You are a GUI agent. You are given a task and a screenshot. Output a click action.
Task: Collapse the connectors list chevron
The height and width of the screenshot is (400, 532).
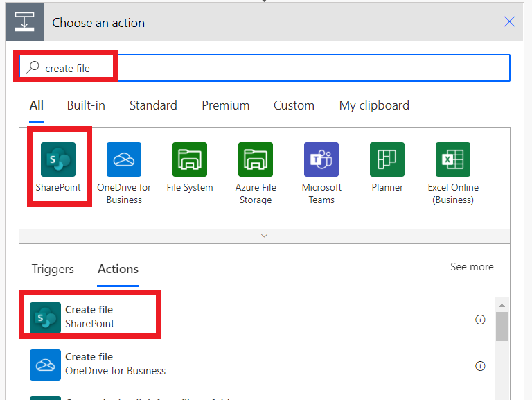(x=264, y=236)
